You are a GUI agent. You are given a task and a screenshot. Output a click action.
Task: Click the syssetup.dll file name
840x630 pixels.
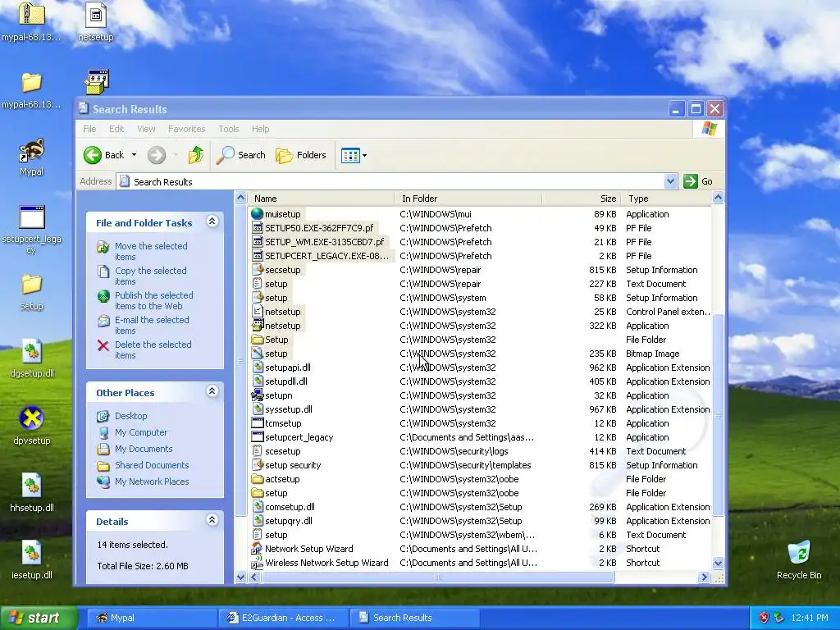pyautogui.click(x=289, y=409)
